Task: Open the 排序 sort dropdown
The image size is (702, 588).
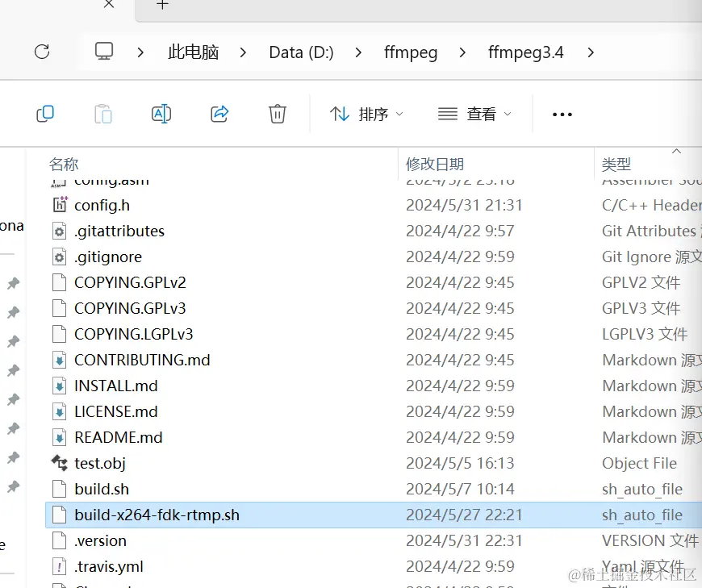Action: (366, 114)
